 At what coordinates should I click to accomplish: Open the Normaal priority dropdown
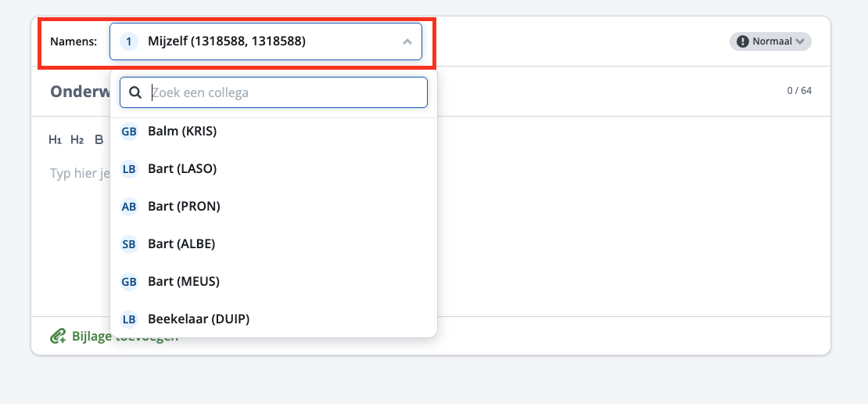[x=770, y=41]
